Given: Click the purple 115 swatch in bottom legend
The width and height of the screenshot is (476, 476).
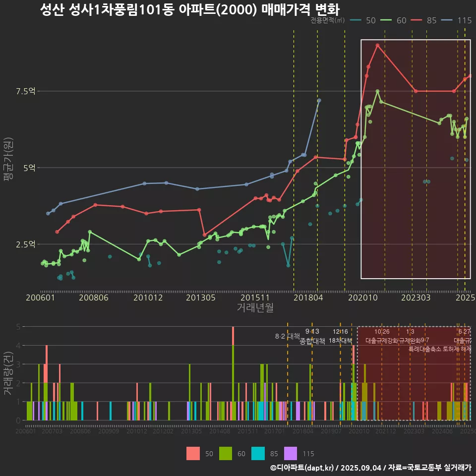Looking at the screenshot, I should 291,454.
